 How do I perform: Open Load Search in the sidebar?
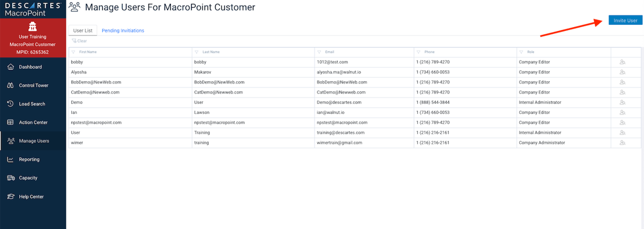(33, 104)
